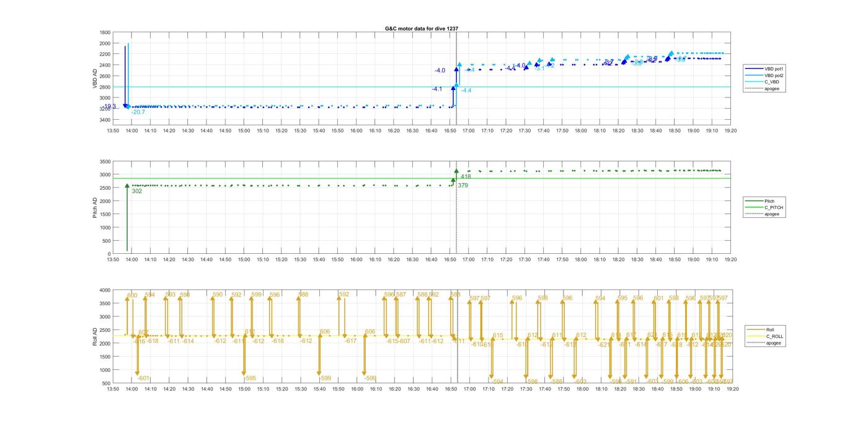
Task: Click the "3400" tick on VBD axis
Action: [x=105, y=119]
